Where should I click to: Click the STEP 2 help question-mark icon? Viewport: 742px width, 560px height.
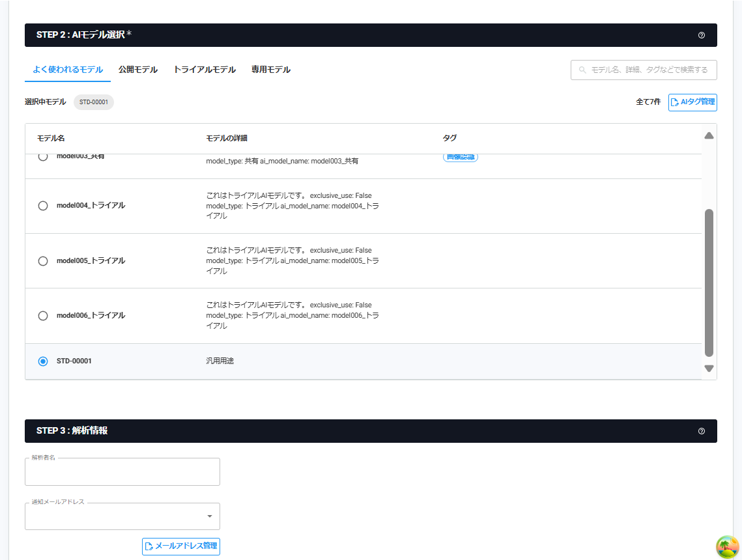701,35
